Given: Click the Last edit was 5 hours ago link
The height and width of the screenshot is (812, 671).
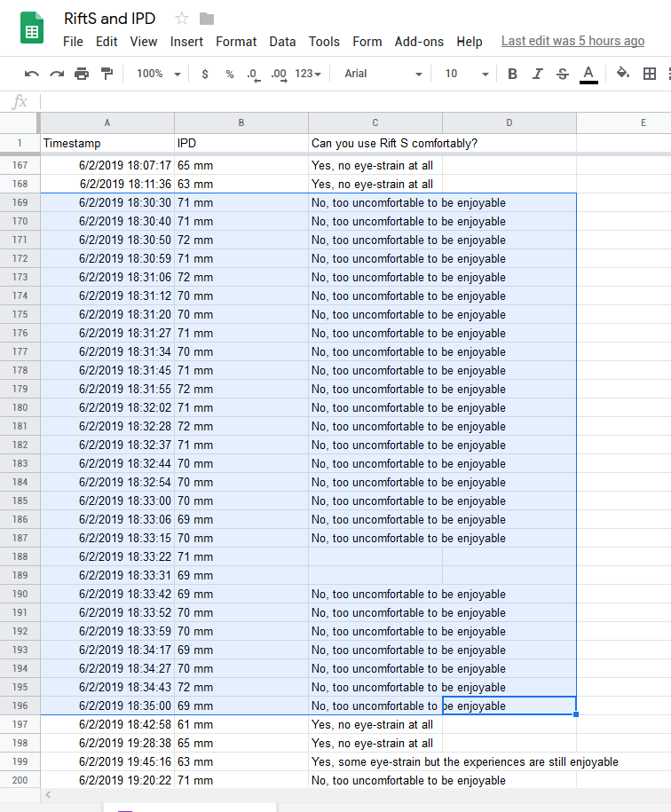Looking at the screenshot, I should [x=572, y=41].
